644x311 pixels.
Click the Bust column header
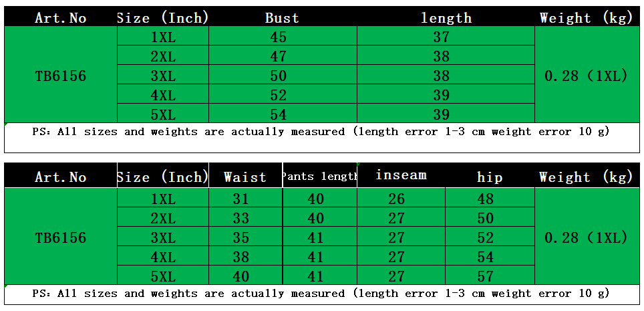pyautogui.click(x=282, y=18)
